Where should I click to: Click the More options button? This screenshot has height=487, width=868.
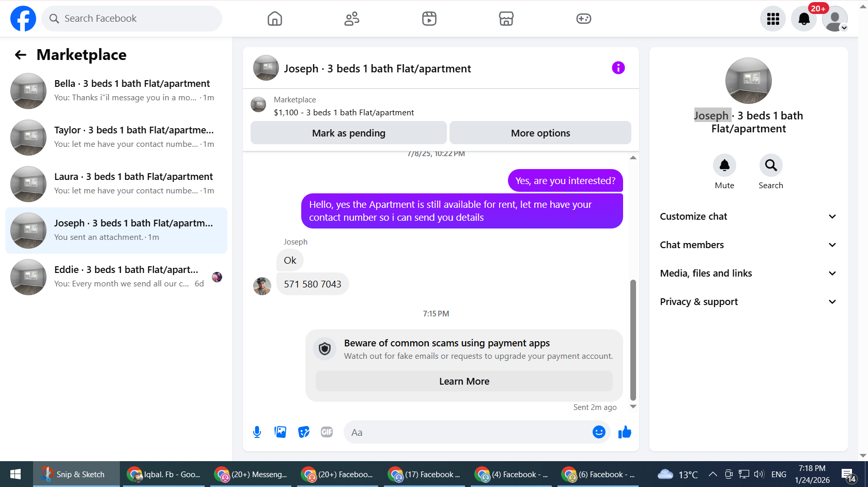pos(540,133)
